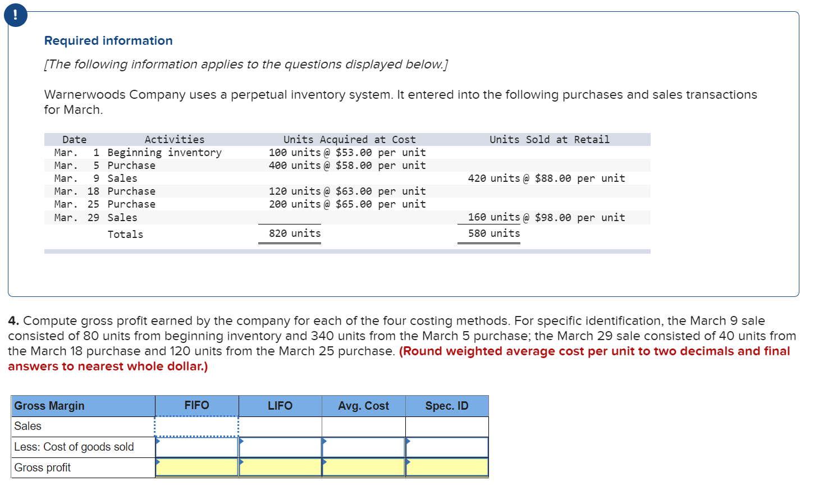The height and width of the screenshot is (504, 837).
Task: Click '420 units @ $88.00 per unit'
Action: [x=547, y=178]
